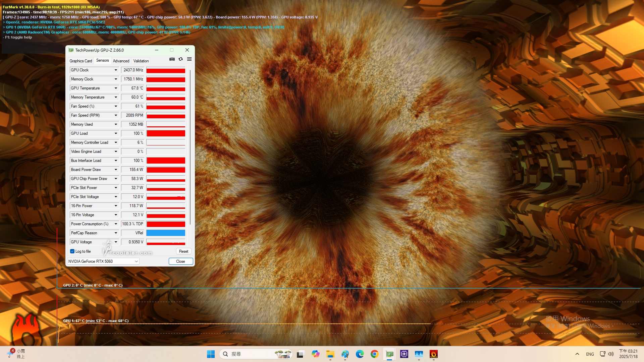
Task: Switch to FurMark via taskbar icon
Action: click(x=434, y=354)
